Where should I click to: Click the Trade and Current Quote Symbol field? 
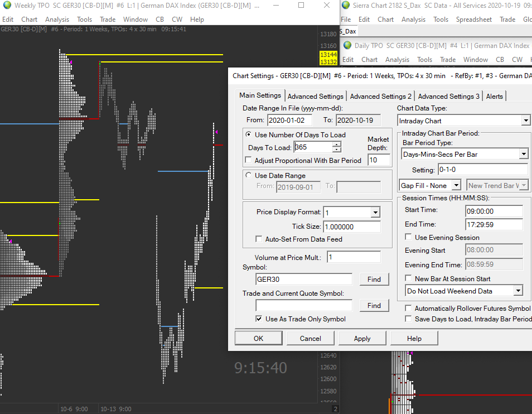pyautogui.click(x=304, y=305)
